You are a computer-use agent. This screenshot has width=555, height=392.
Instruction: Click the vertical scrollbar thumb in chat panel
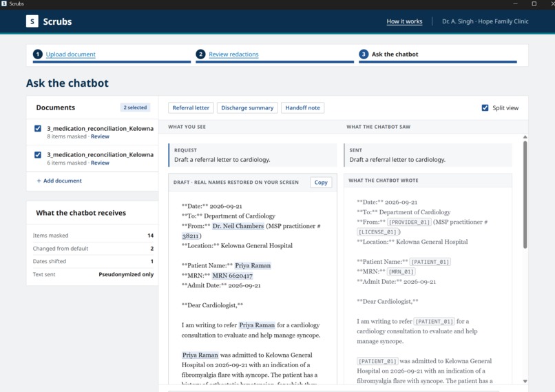(x=525, y=195)
